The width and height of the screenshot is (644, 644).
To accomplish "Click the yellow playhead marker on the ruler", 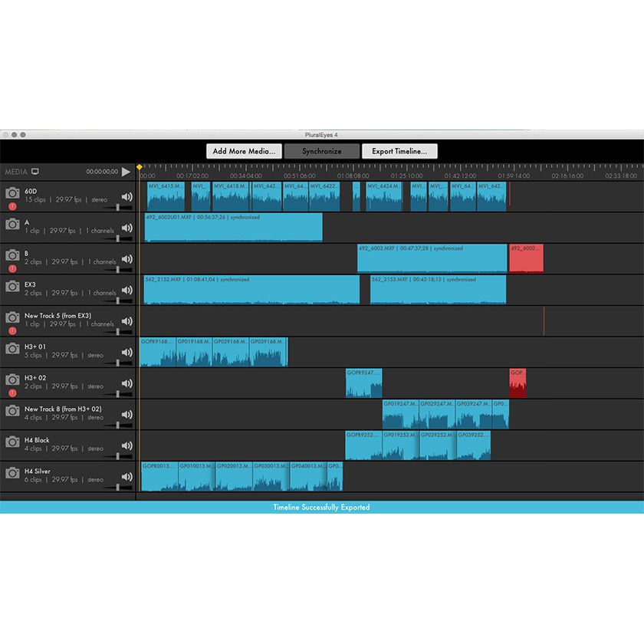I will pos(140,167).
